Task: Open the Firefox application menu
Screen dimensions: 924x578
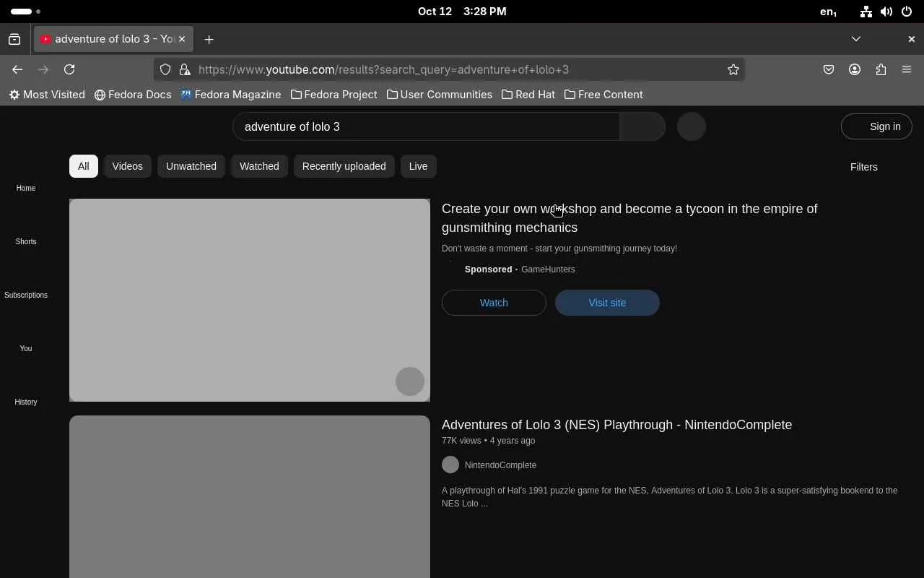Action: coord(907,69)
